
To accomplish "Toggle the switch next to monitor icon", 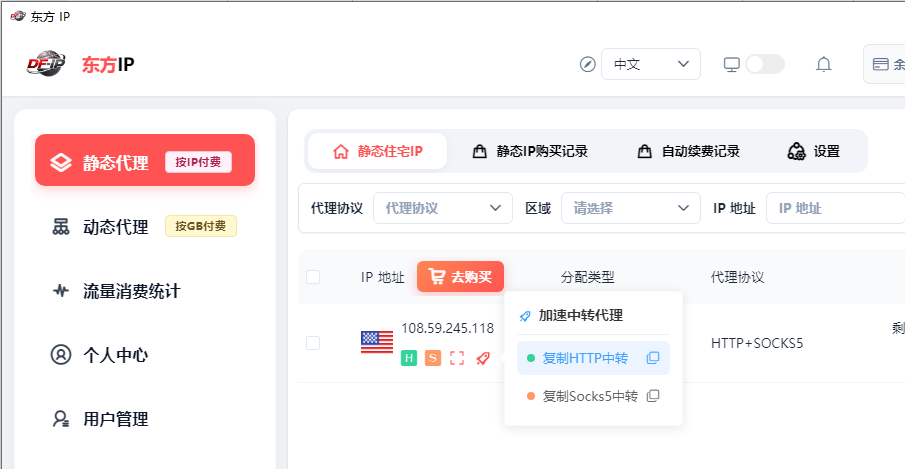I will click(x=765, y=64).
